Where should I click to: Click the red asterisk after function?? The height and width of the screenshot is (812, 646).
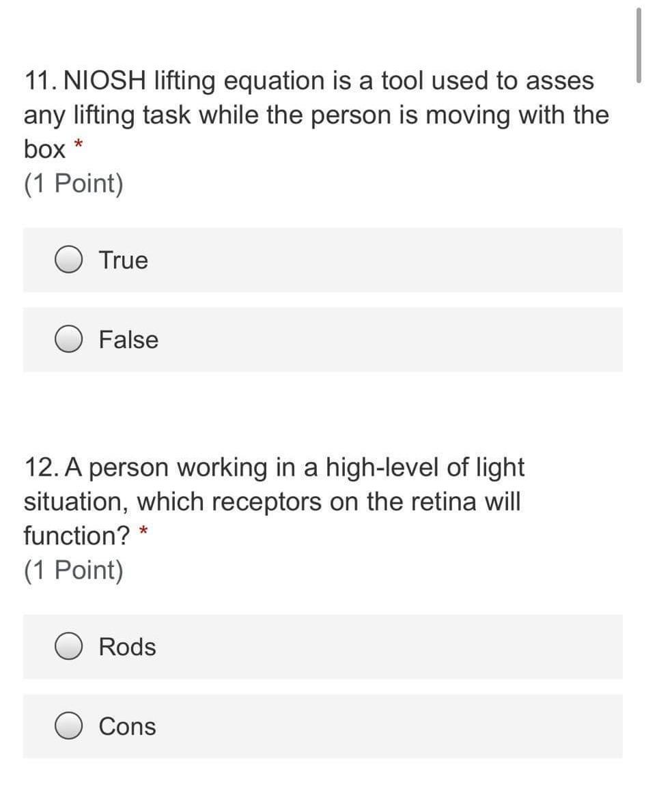pos(143,531)
